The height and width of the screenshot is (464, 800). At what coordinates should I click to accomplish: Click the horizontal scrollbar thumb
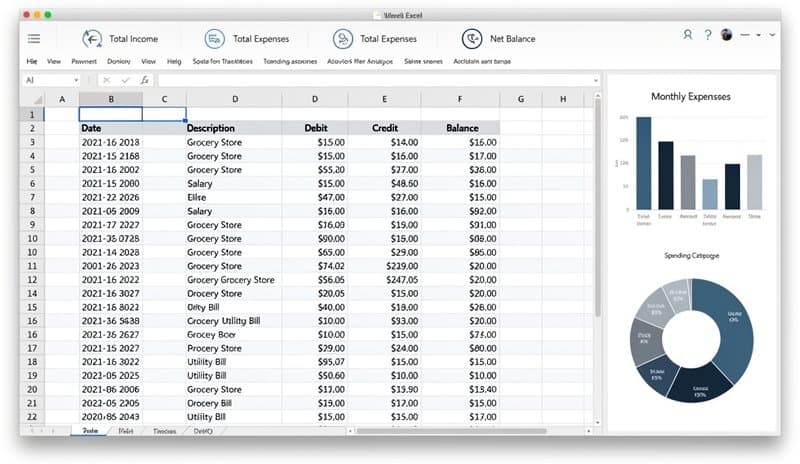point(452,431)
